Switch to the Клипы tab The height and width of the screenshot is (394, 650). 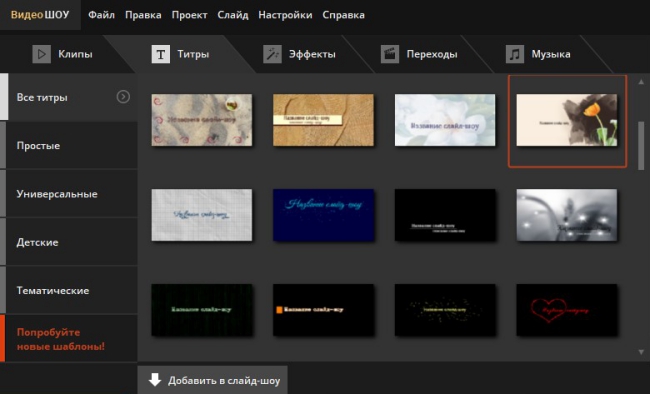62,54
